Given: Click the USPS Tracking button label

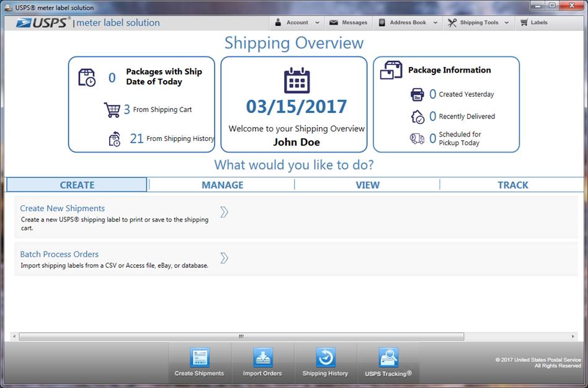Looking at the screenshot, I should coord(388,373).
